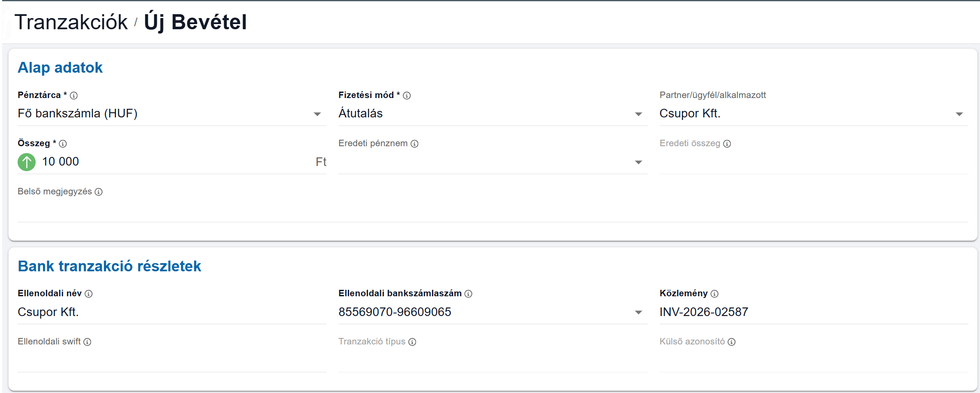980x393 pixels.
Task: Click the Összeg amount field showing 10 000
Action: click(x=172, y=162)
